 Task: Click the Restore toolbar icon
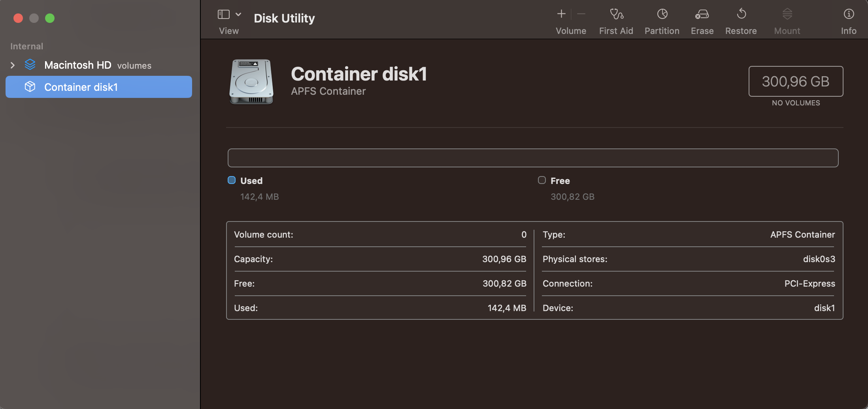click(741, 15)
